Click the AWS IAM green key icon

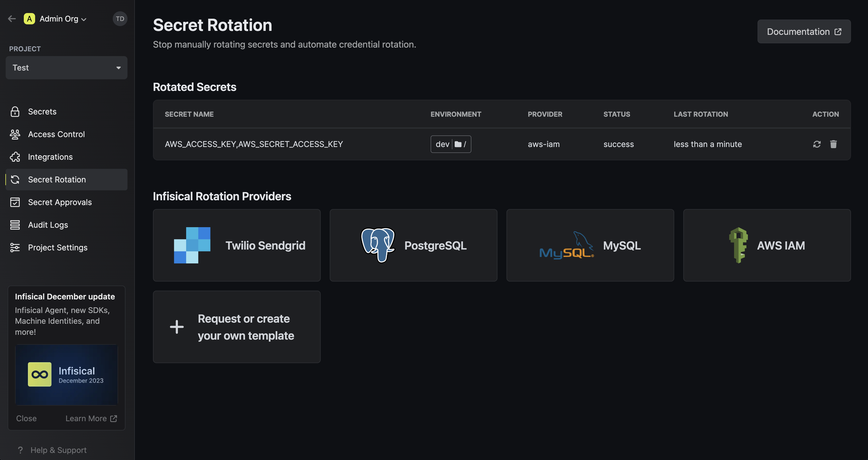tap(738, 245)
